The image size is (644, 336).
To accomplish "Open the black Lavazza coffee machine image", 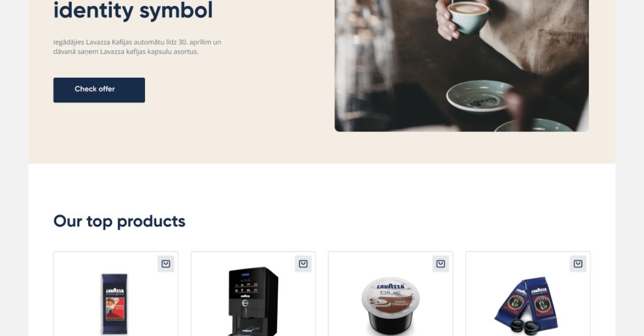I will click(x=253, y=302).
